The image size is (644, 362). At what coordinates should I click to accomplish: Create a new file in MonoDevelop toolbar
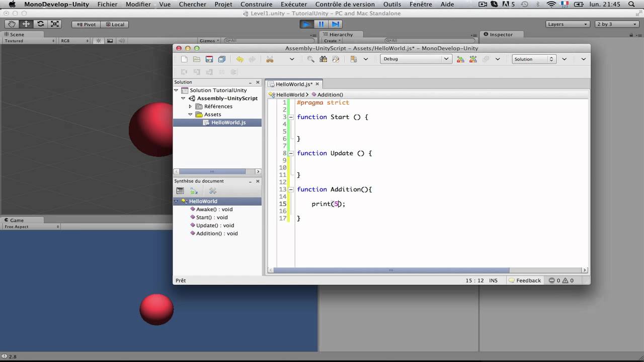tap(184, 59)
